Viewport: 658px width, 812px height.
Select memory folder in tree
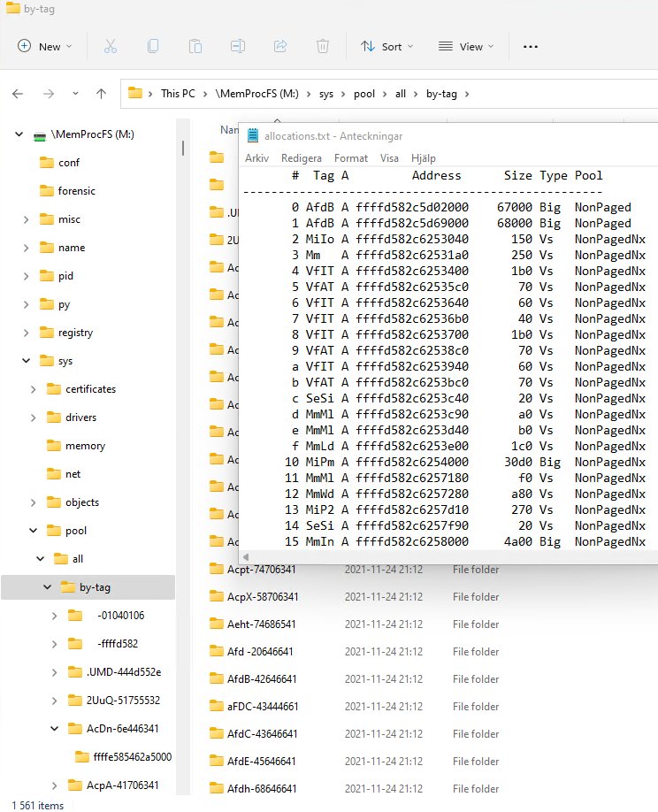[85, 446]
